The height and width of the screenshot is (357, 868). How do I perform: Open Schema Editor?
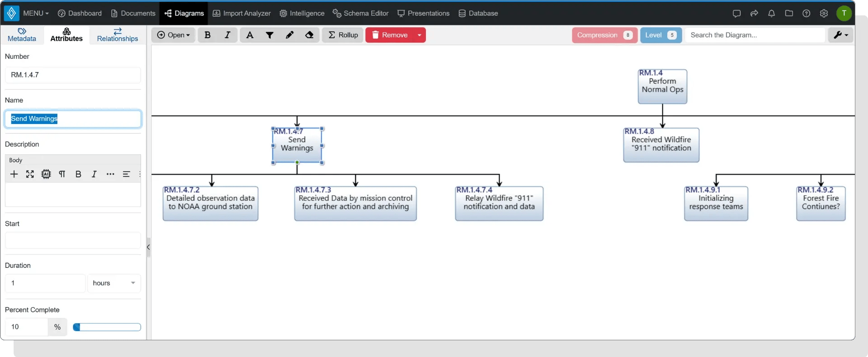(x=360, y=13)
